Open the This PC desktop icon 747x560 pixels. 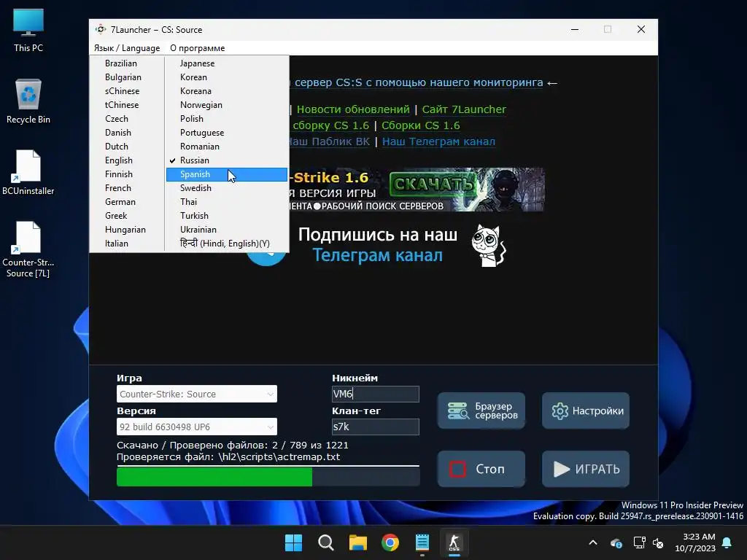28,31
